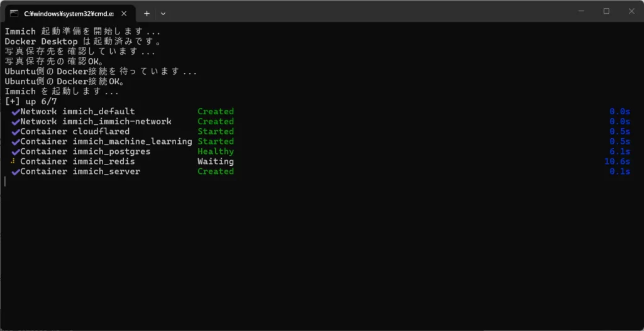Click the Started status for cloudflared
644x331 pixels.
click(x=216, y=131)
